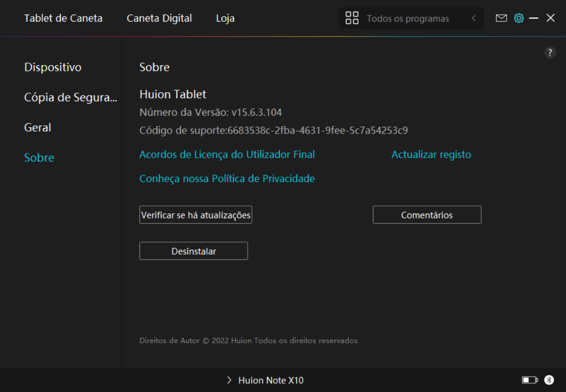Click the Desinstalar button

(x=193, y=251)
